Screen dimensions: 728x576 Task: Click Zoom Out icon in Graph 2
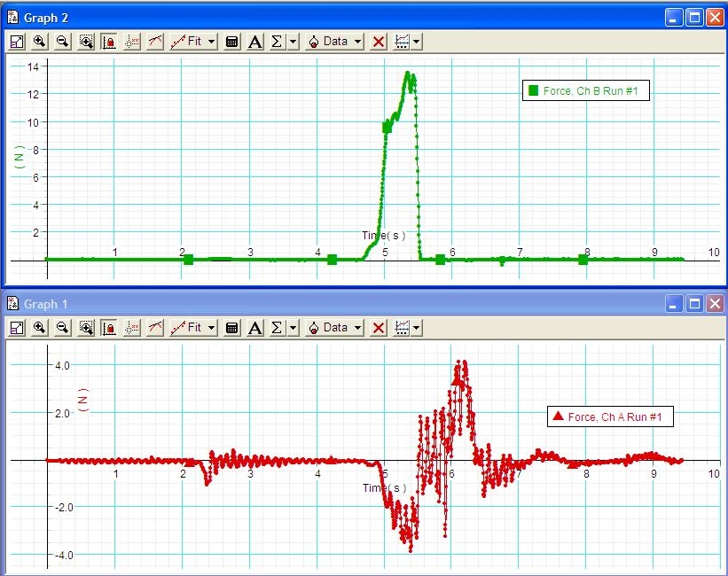62,42
